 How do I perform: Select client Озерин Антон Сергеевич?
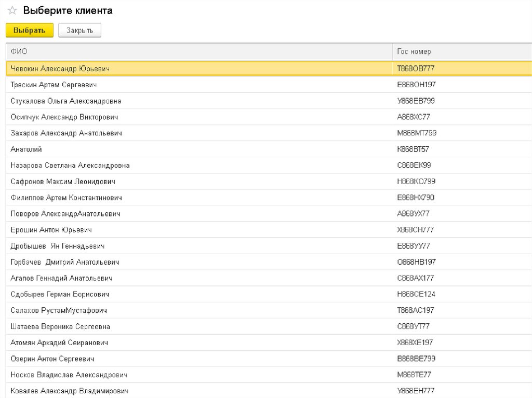pos(52,359)
